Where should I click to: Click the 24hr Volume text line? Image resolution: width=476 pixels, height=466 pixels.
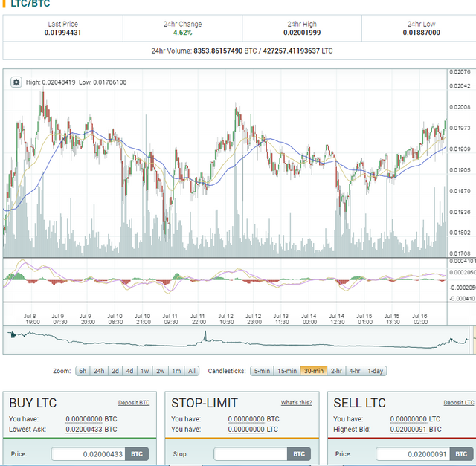click(x=242, y=51)
